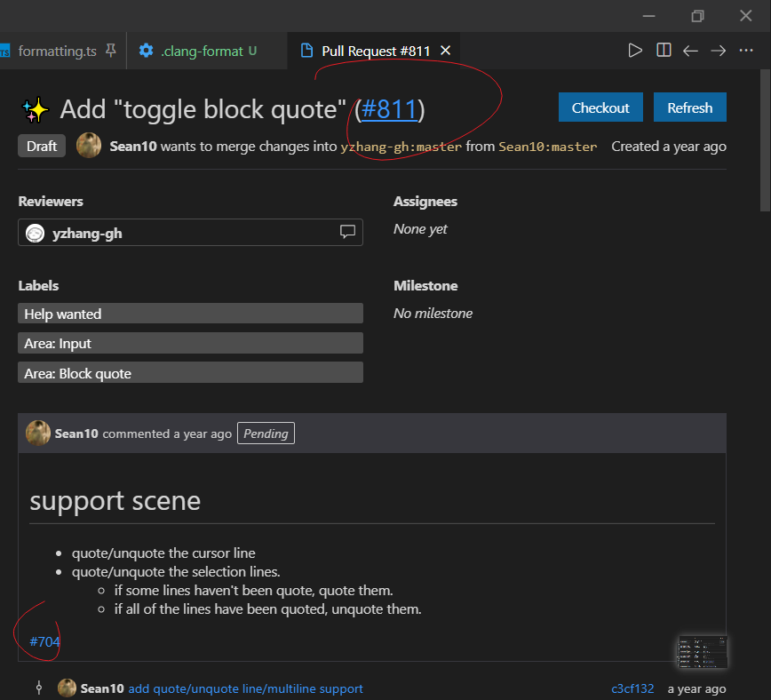Viewport: 771px width, 700px height.
Task: Navigate back with left arrow icon
Action: [x=690, y=51]
